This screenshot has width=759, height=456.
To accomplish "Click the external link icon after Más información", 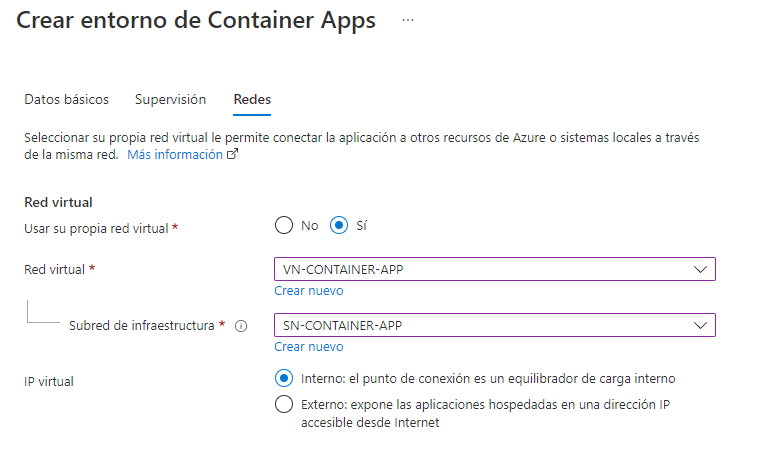I will pos(232,154).
